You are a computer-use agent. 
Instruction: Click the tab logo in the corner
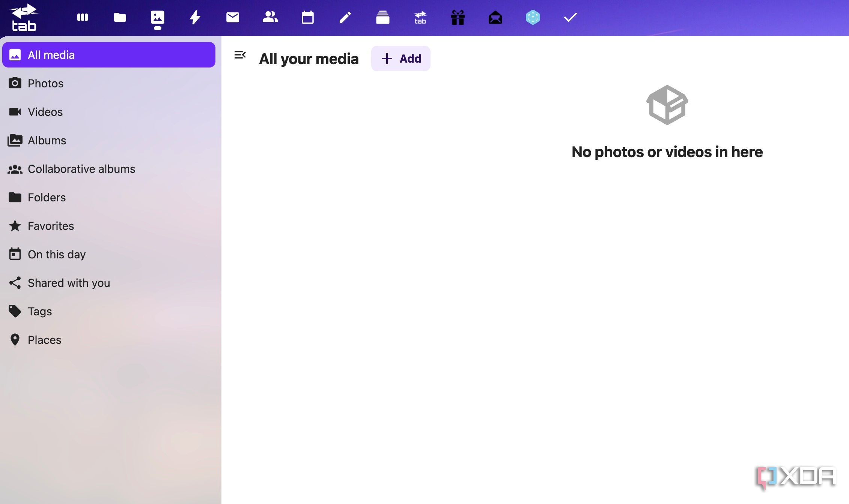coord(24,17)
